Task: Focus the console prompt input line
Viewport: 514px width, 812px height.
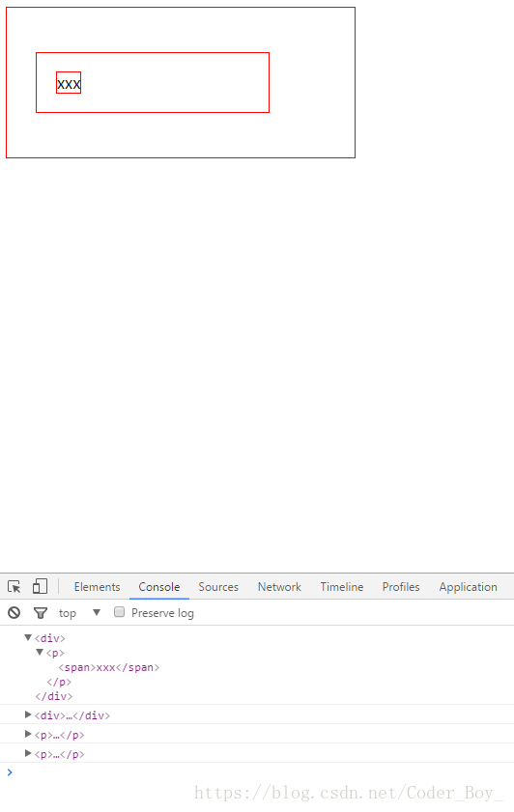Action: [257, 772]
